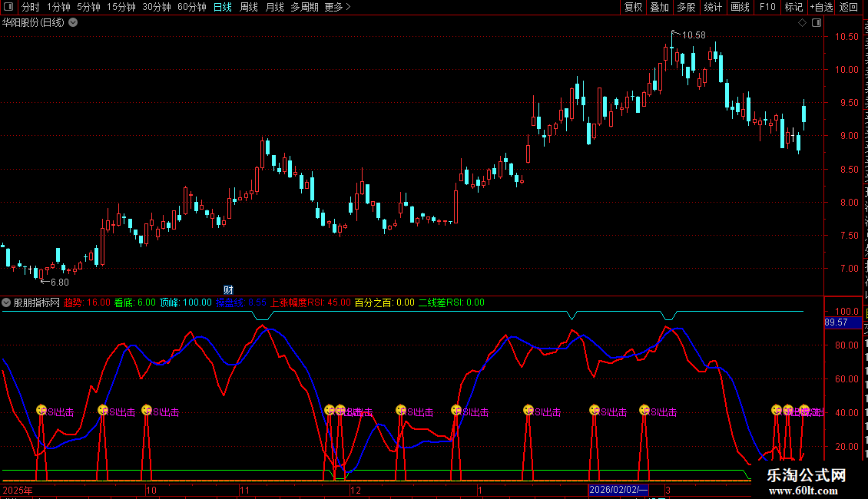Switch to 分时 view
The image size is (868, 499).
(x=31, y=7)
